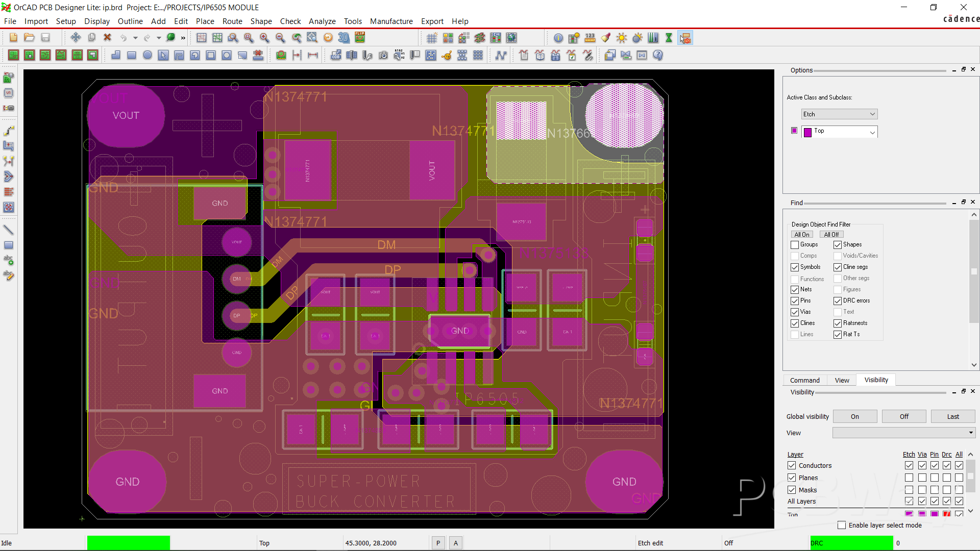Open the Top subclass dropdown
The height and width of the screenshot is (551, 980).
point(839,132)
